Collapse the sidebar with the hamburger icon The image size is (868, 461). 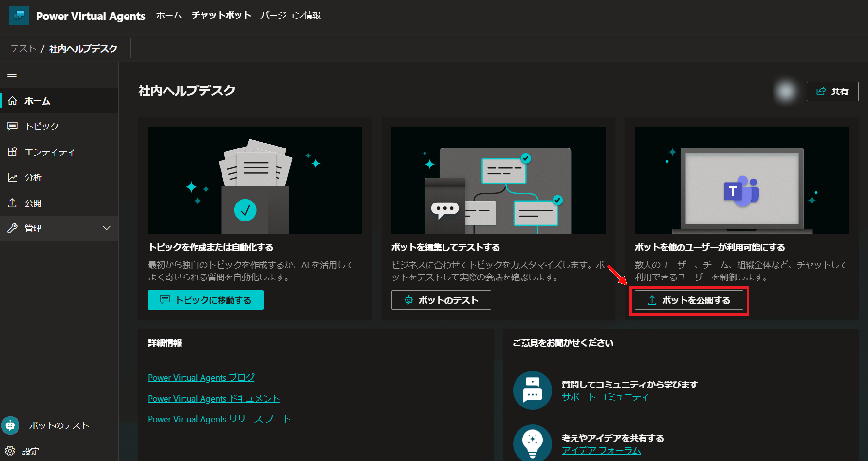(12, 74)
